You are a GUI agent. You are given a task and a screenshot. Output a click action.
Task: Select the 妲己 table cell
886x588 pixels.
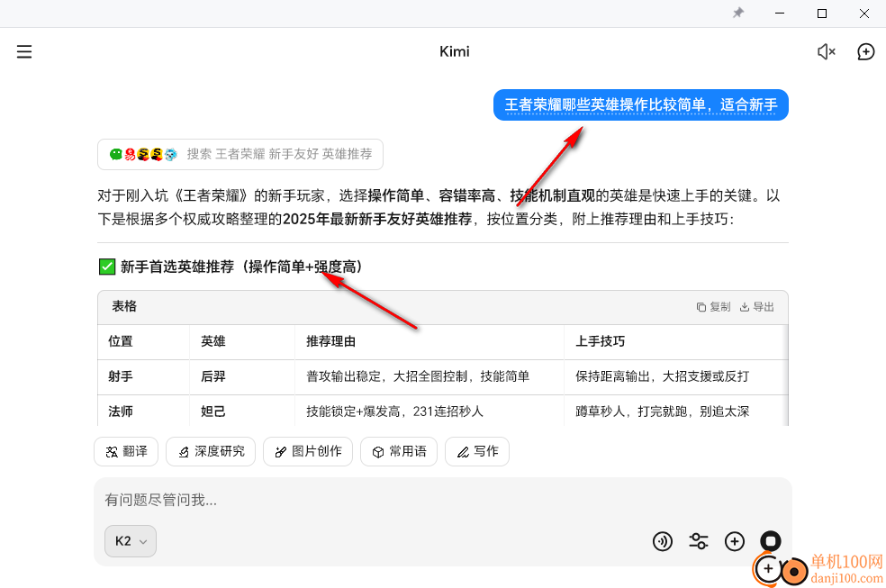click(242, 412)
